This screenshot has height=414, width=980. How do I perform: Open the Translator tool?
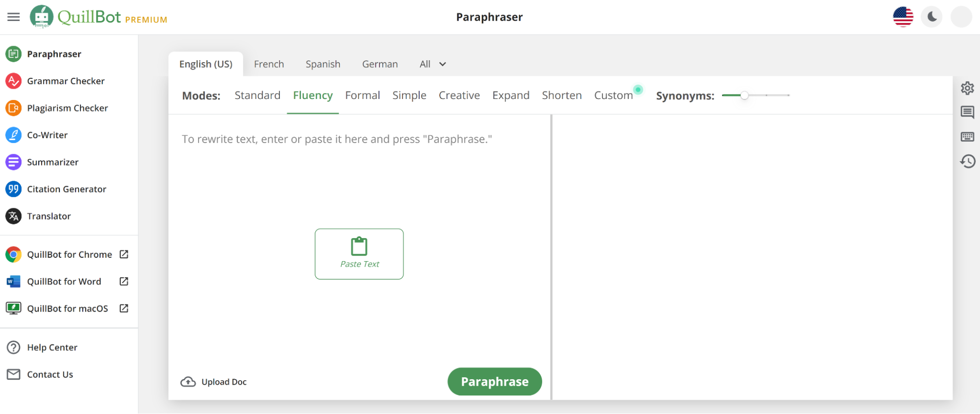(49, 216)
